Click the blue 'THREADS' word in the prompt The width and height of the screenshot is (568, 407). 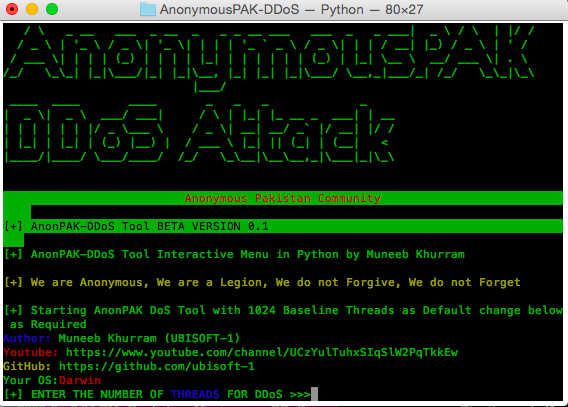[195, 394]
